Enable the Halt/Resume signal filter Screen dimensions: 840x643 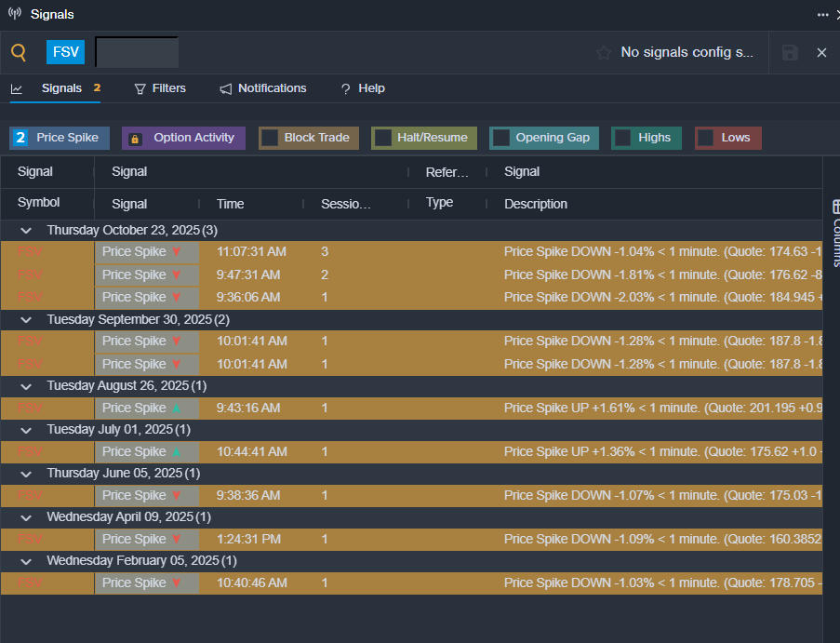(382, 138)
